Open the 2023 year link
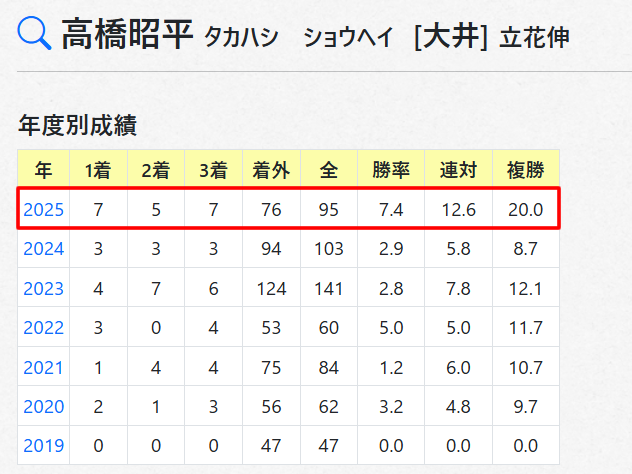The width and height of the screenshot is (632, 474). pos(44,289)
